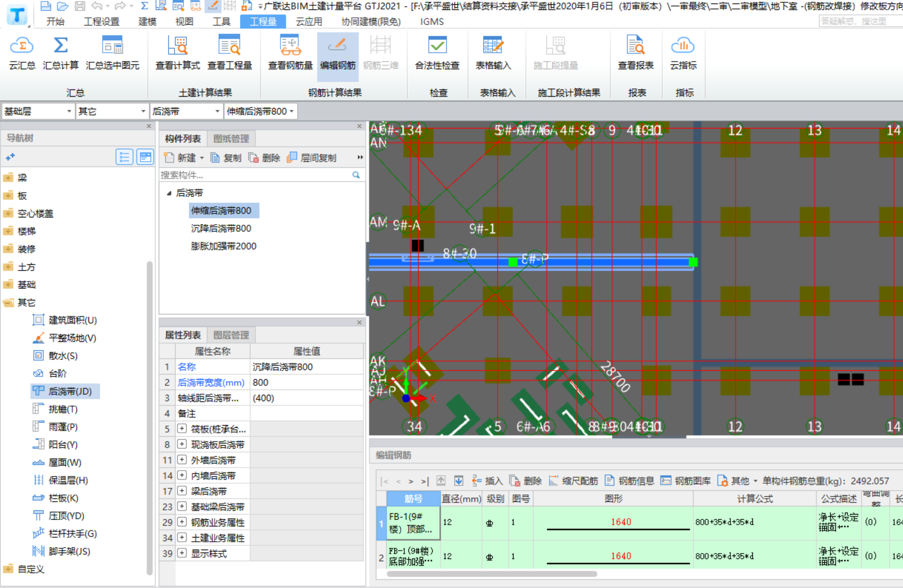Close the component list panel
Image resolution: width=903 pixels, height=588 pixels.
click(x=359, y=126)
